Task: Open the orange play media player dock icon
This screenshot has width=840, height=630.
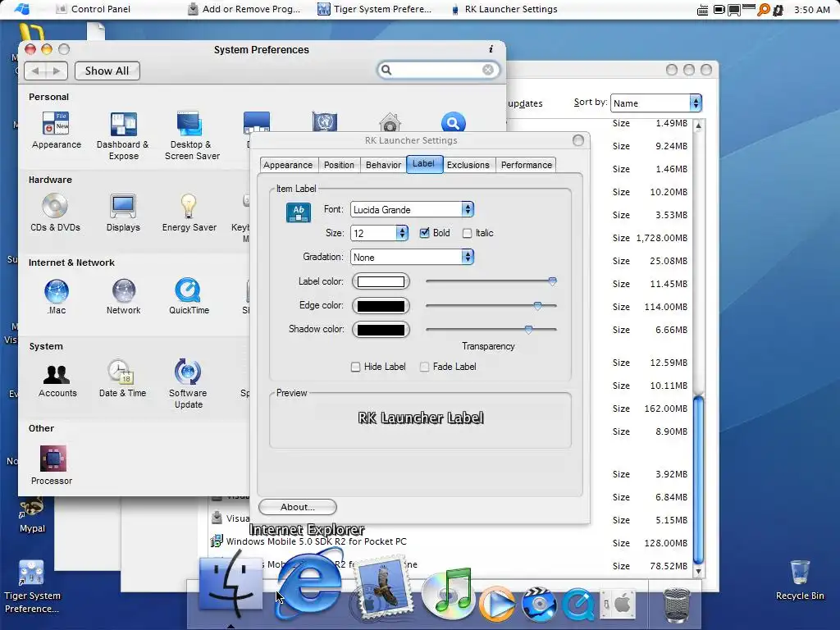Action: click(x=496, y=603)
